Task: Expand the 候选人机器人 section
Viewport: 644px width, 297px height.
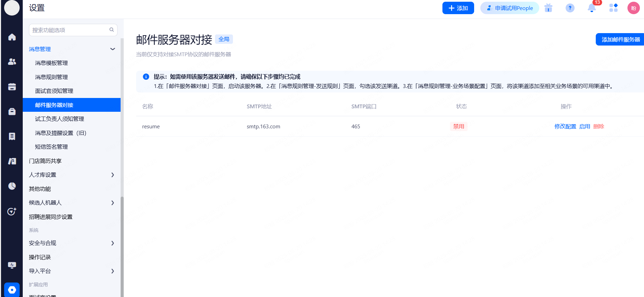Action: (112, 203)
